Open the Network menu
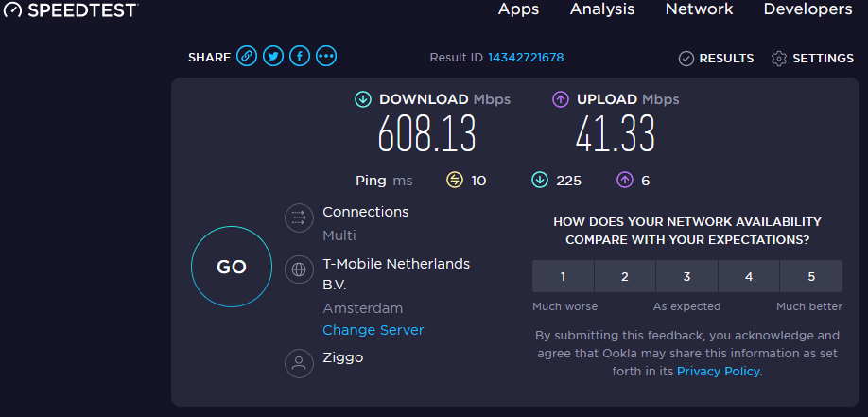This screenshot has width=868, height=417. click(699, 9)
